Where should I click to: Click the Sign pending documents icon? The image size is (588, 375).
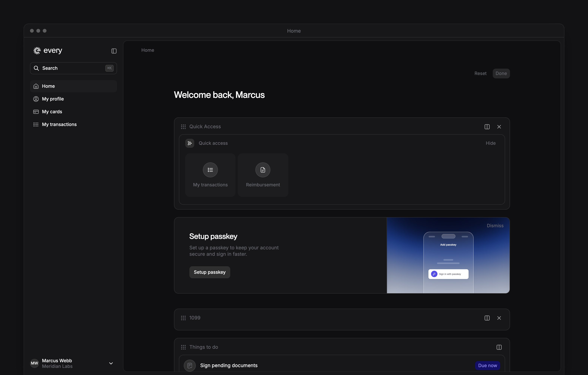(x=190, y=365)
